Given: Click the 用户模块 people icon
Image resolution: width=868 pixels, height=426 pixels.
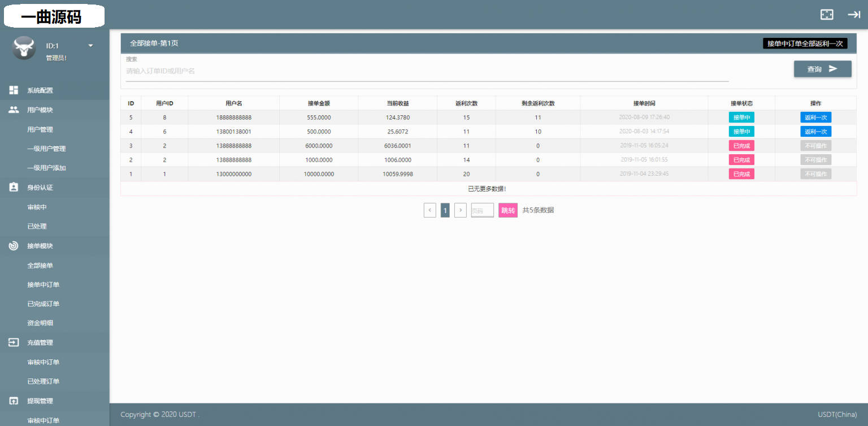Looking at the screenshot, I should point(14,110).
